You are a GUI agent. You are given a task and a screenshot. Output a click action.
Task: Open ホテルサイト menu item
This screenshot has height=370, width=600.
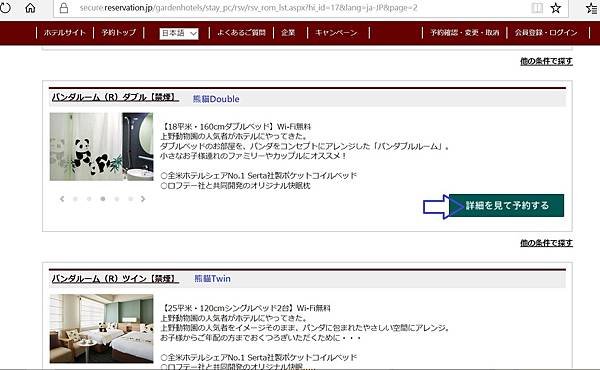(x=65, y=33)
